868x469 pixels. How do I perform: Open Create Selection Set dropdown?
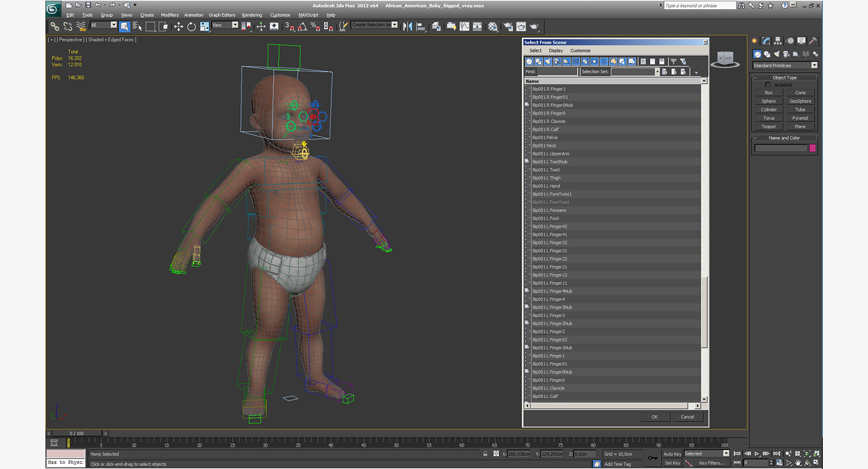pos(374,25)
